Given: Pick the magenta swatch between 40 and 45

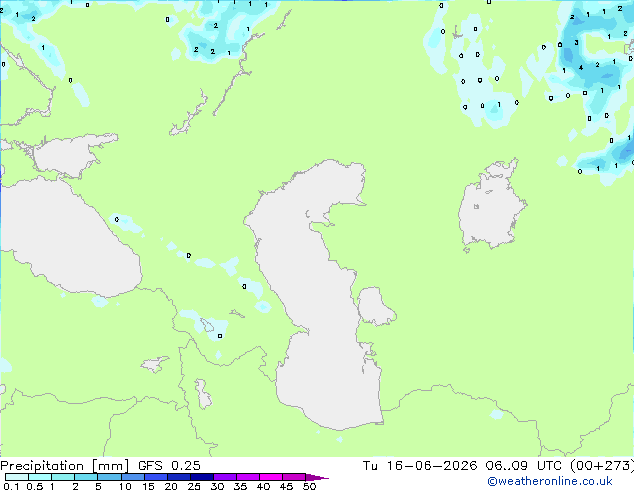Looking at the screenshot, I should pos(271,477).
